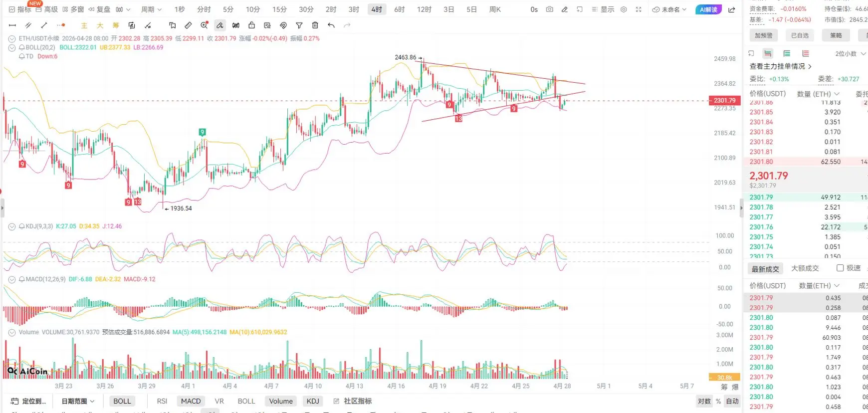Undo the last drawing action

pos(331,25)
